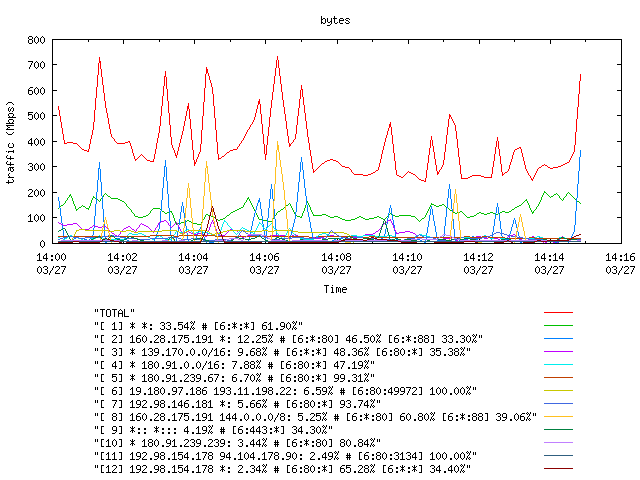This screenshot has width=640, height=480.
Task: Click the red TOTAL legend line sample
Action: click(558, 313)
